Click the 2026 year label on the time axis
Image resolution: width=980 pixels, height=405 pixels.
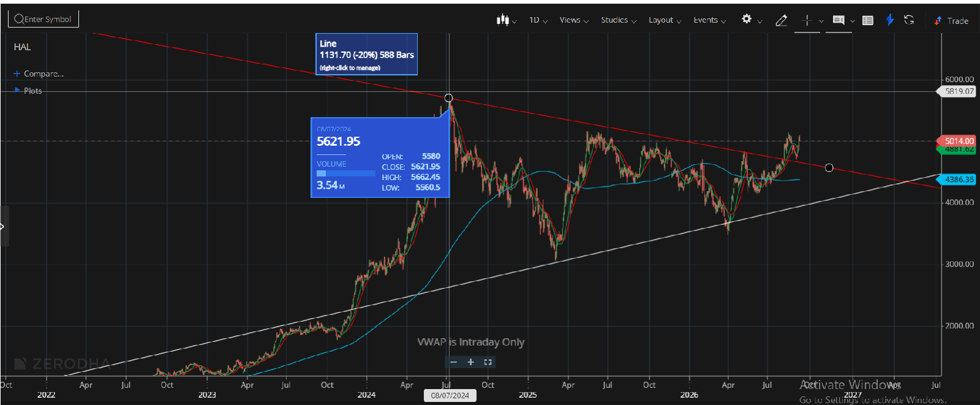tap(689, 395)
